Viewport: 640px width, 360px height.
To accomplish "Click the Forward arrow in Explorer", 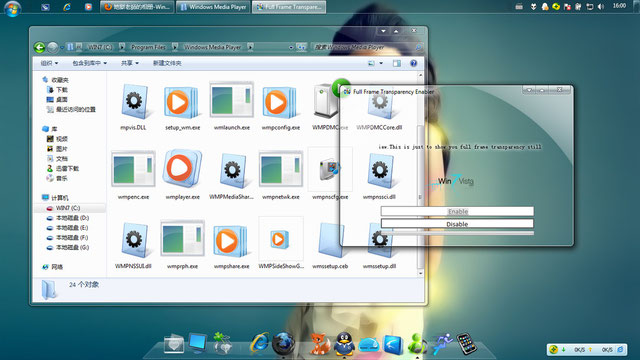I will click(52, 48).
